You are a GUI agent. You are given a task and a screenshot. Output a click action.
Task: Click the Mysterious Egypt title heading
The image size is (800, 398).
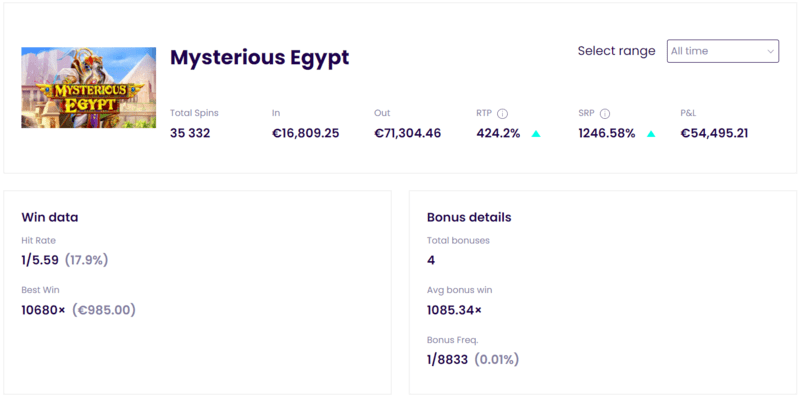click(260, 58)
